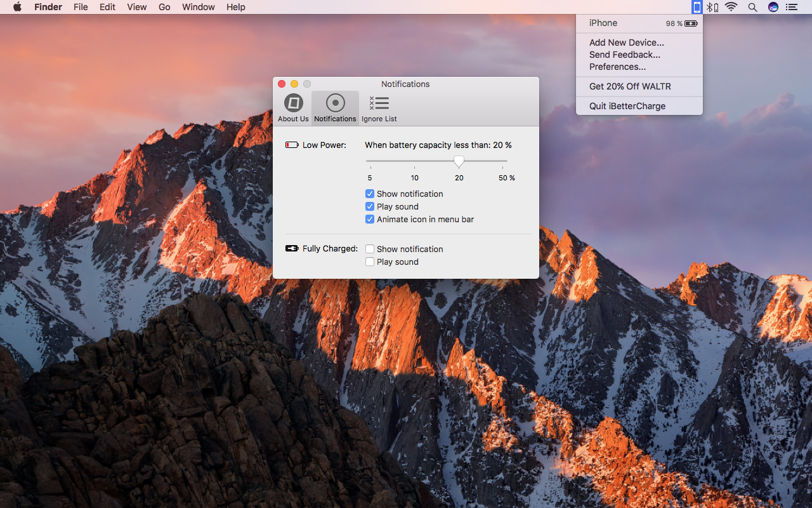Click the Fully Charged: label
The image size is (812, 508).
pyautogui.click(x=330, y=248)
